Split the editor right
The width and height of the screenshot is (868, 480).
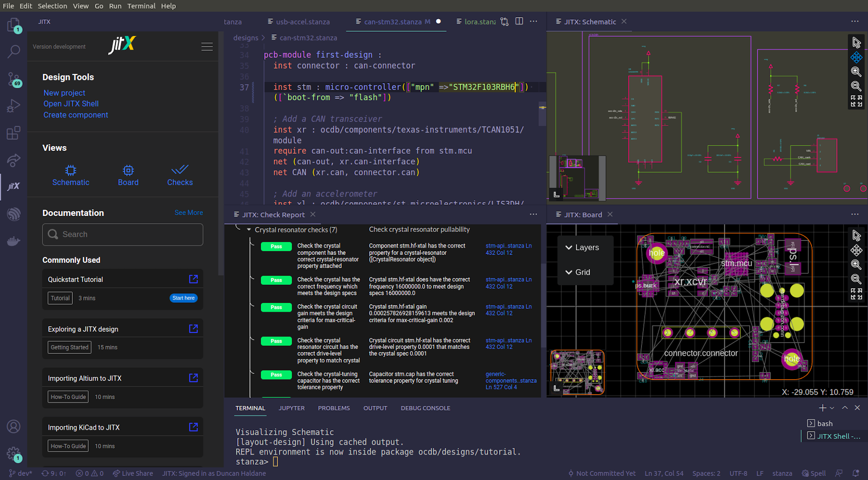point(519,21)
